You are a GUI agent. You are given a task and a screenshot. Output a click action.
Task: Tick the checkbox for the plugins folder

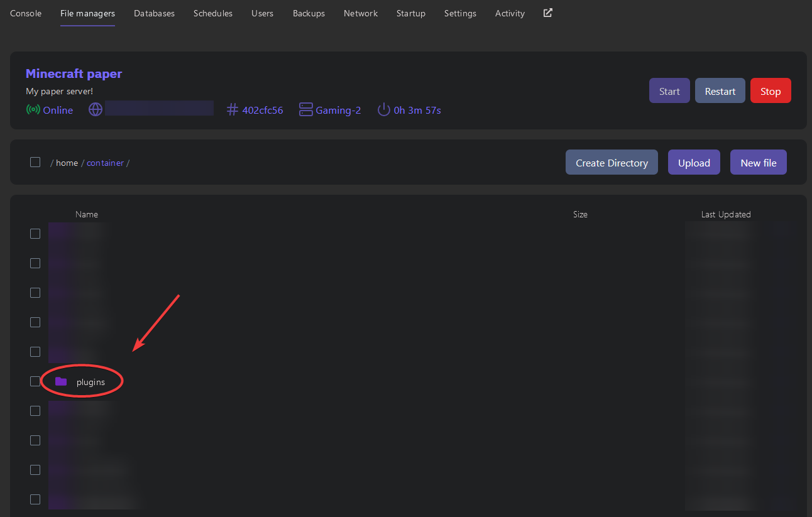(x=35, y=381)
